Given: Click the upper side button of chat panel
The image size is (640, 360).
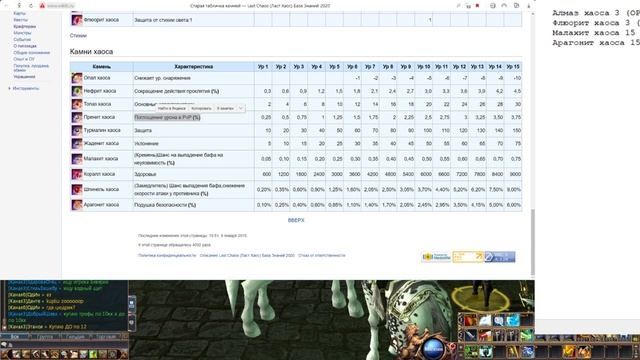Looking at the screenshot, I should click(x=132, y=304).
